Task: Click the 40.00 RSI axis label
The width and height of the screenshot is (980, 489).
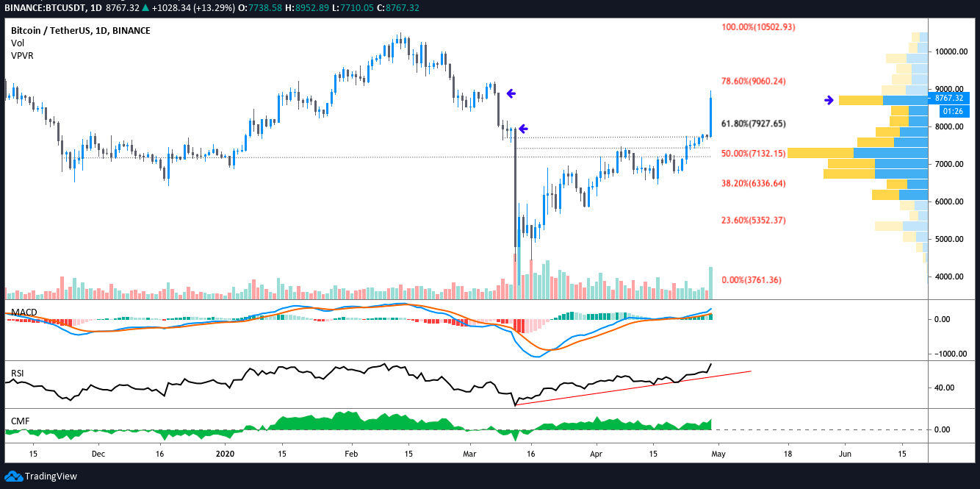Action: click(945, 388)
